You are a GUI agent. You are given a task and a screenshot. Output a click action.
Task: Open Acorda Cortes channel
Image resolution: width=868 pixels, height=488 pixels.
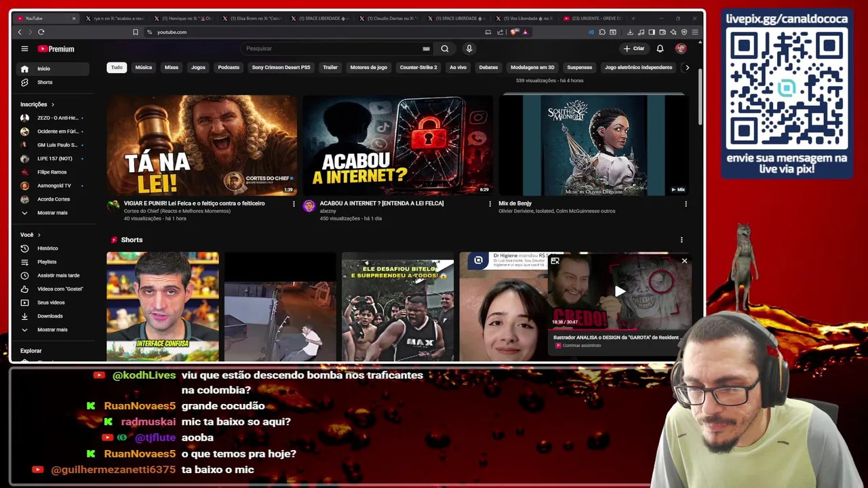pyautogui.click(x=53, y=199)
